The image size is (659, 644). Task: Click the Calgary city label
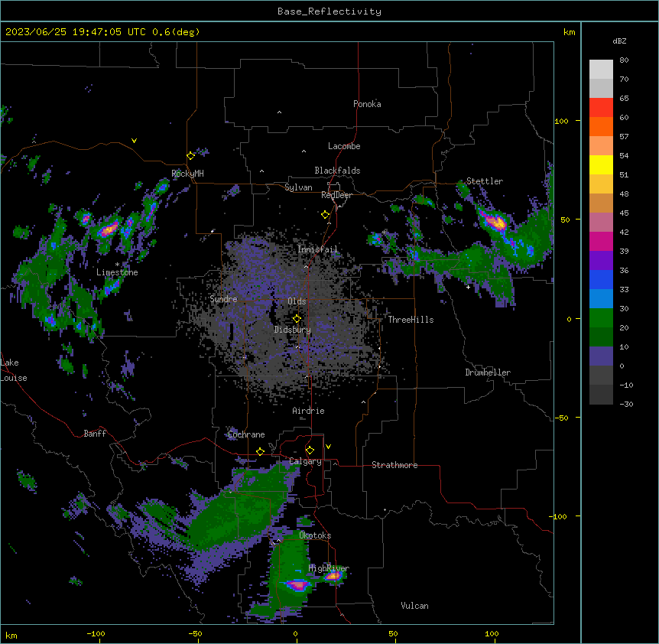point(306,461)
